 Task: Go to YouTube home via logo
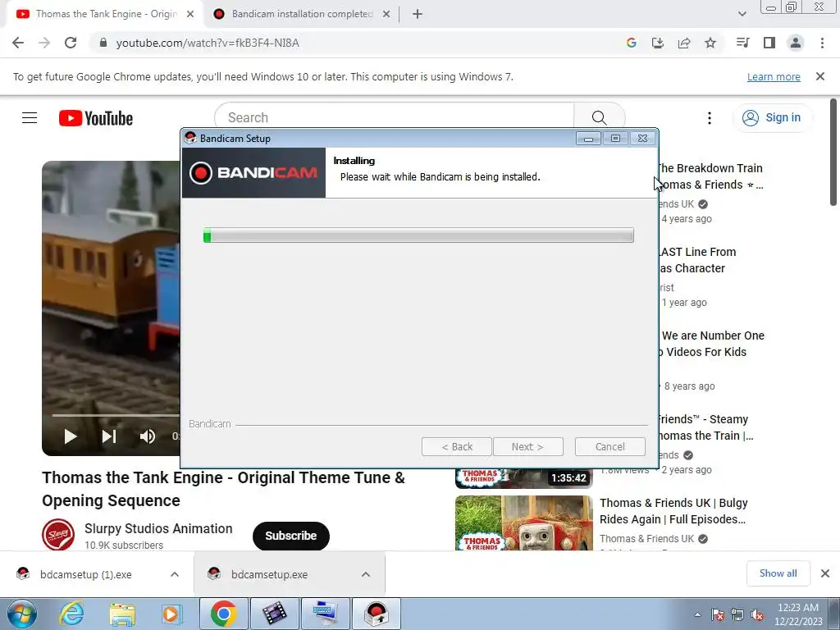click(96, 118)
